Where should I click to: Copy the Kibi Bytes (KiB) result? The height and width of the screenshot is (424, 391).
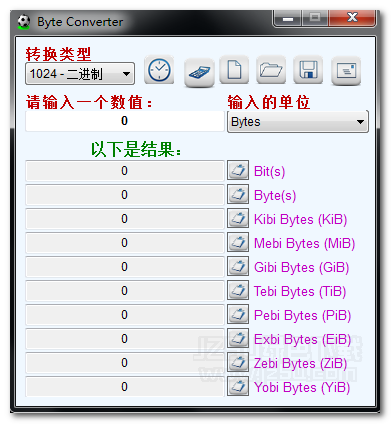click(x=238, y=218)
